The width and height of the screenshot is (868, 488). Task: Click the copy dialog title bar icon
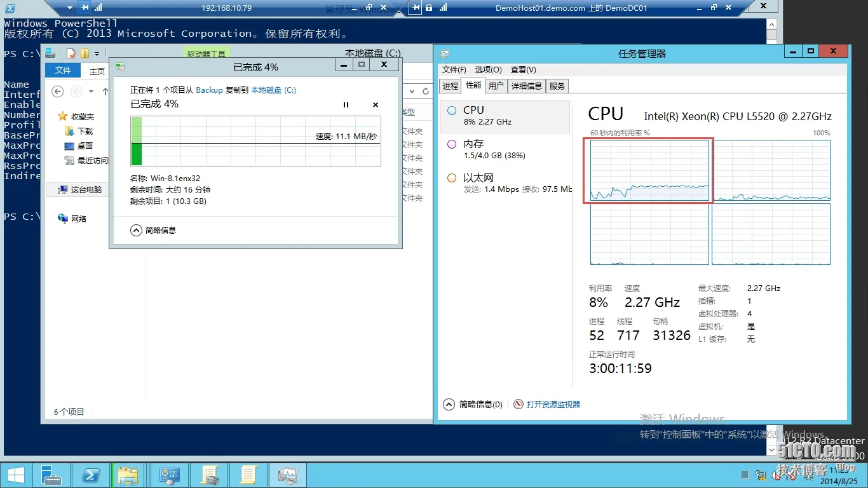[x=119, y=66]
